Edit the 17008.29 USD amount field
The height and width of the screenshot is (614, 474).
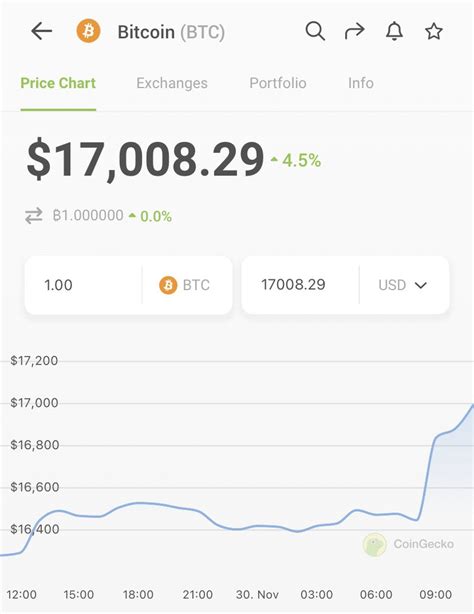[300, 285]
